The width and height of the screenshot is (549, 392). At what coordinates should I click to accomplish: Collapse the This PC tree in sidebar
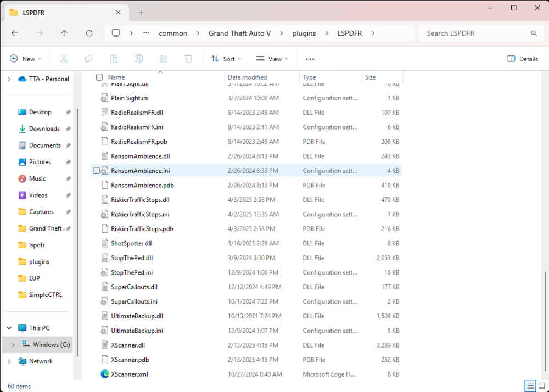click(x=8, y=328)
